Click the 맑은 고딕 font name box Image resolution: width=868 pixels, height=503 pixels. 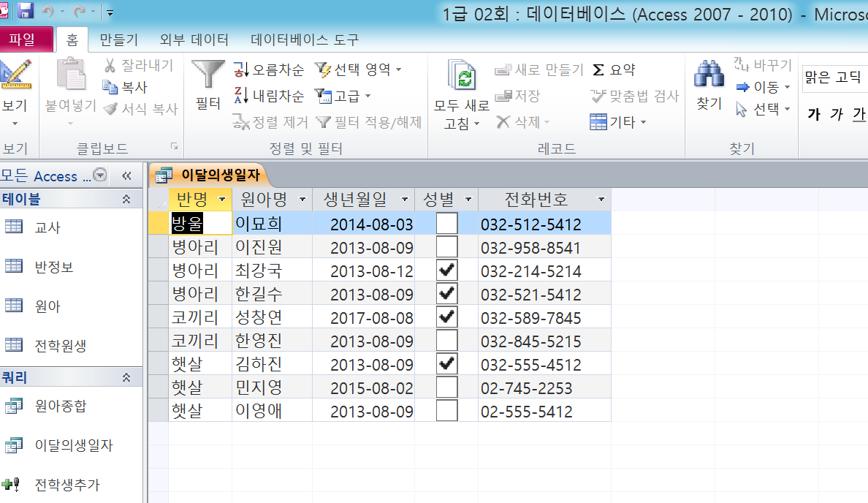[833, 77]
